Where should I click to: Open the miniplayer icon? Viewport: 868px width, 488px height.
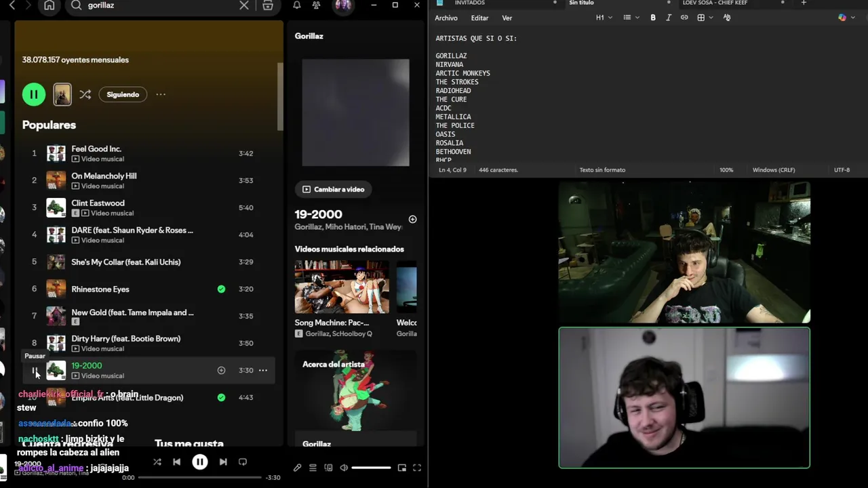click(401, 468)
